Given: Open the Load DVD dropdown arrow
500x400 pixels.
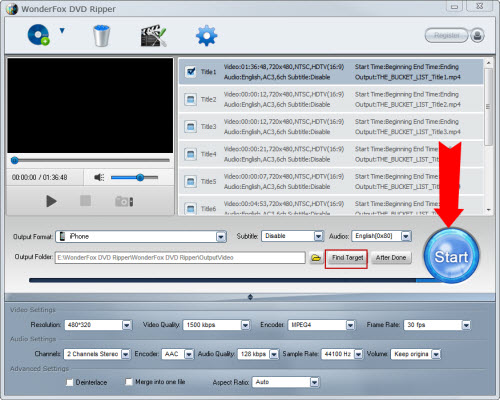Looking at the screenshot, I should click(x=62, y=31).
